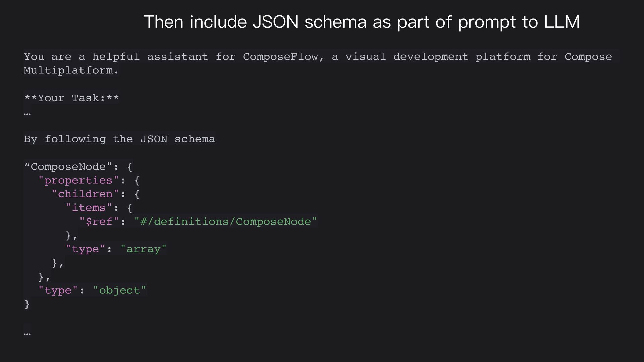The width and height of the screenshot is (644, 362).
Task: Click the "properties" key
Action: [78, 180]
